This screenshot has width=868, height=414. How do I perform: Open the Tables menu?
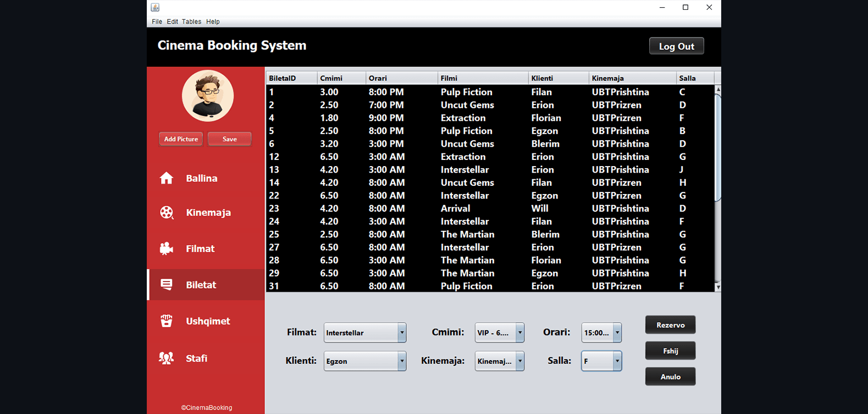coord(191,21)
